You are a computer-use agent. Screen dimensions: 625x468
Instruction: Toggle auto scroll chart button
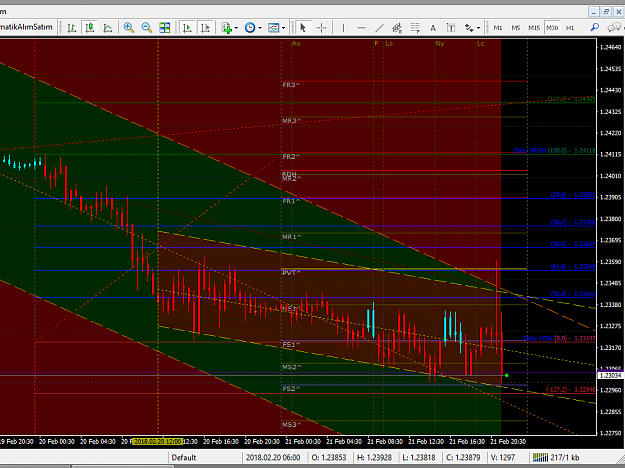(187, 28)
